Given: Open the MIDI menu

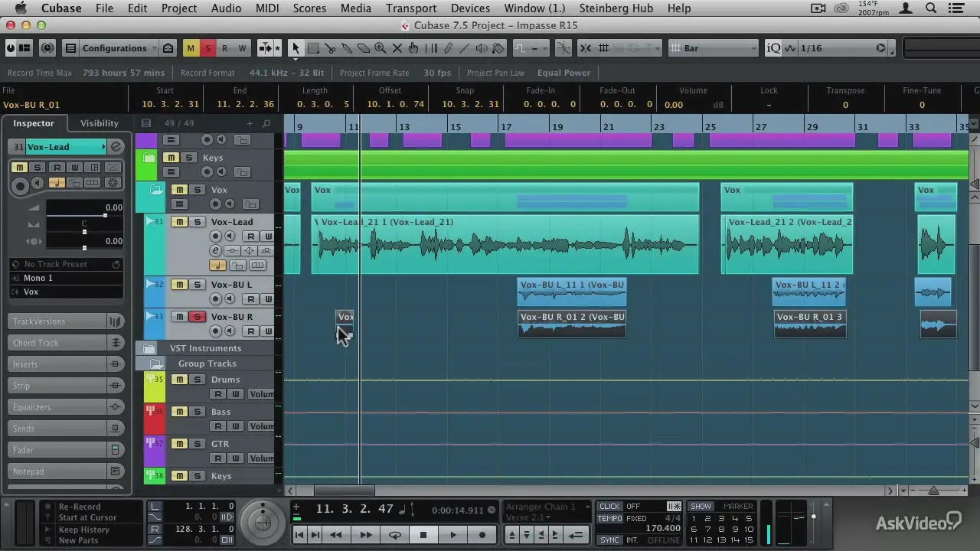Looking at the screenshot, I should 266,8.
